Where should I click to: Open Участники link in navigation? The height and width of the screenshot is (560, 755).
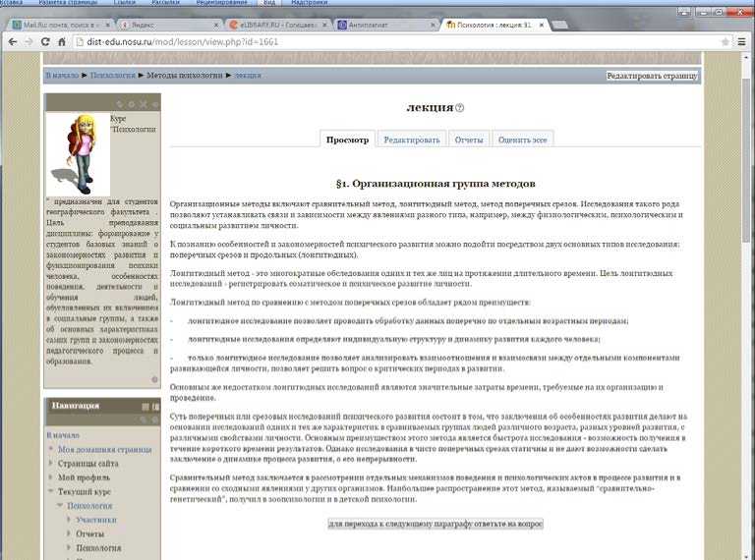95,520
